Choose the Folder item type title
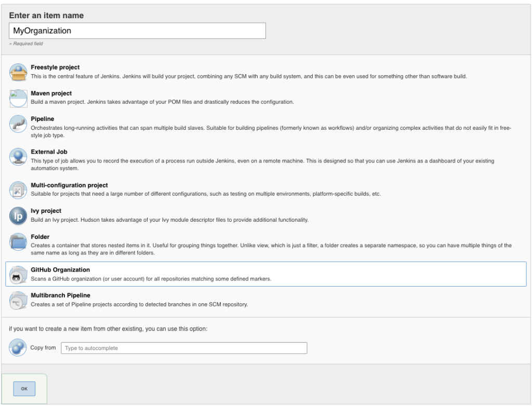Image resolution: width=532 pixels, height=406 pixels. click(40, 237)
